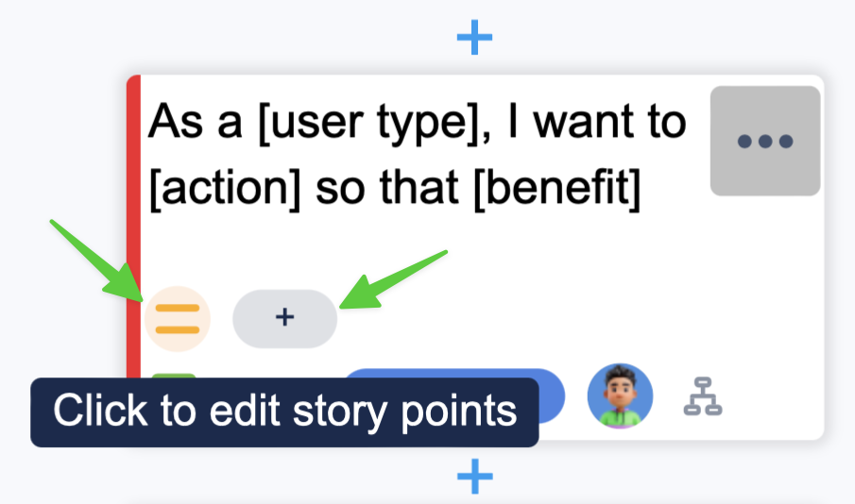Viewport: 855px width, 504px height.
Task: Click the blue plus above the story card
Action: click(474, 39)
